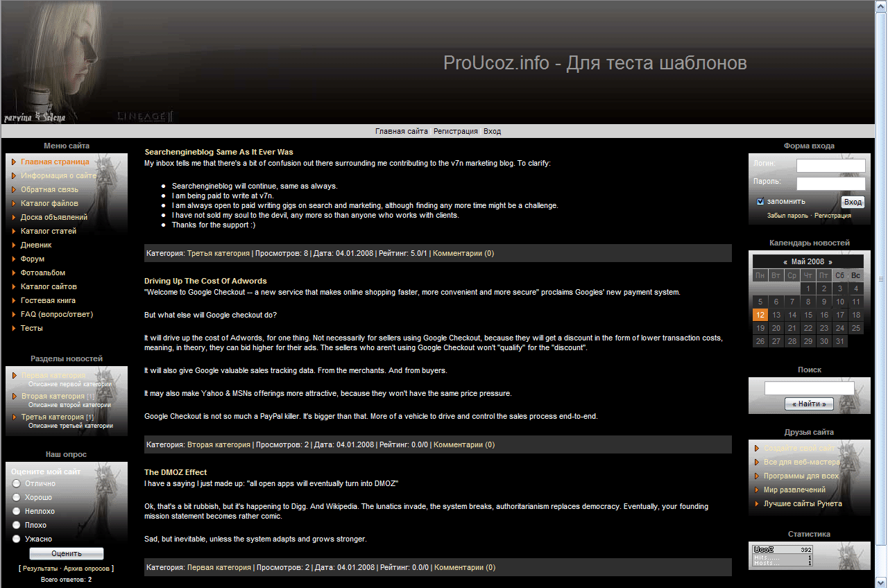This screenshot has width=888, height=588.
Task: Click the 'Всего ответов: 2' text
Action: pos(66,579)
